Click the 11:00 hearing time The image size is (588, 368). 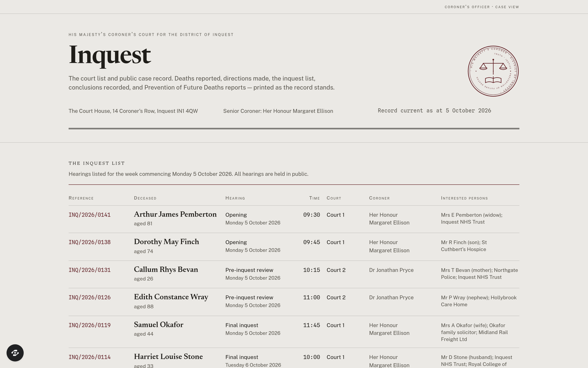click(312, 297)
